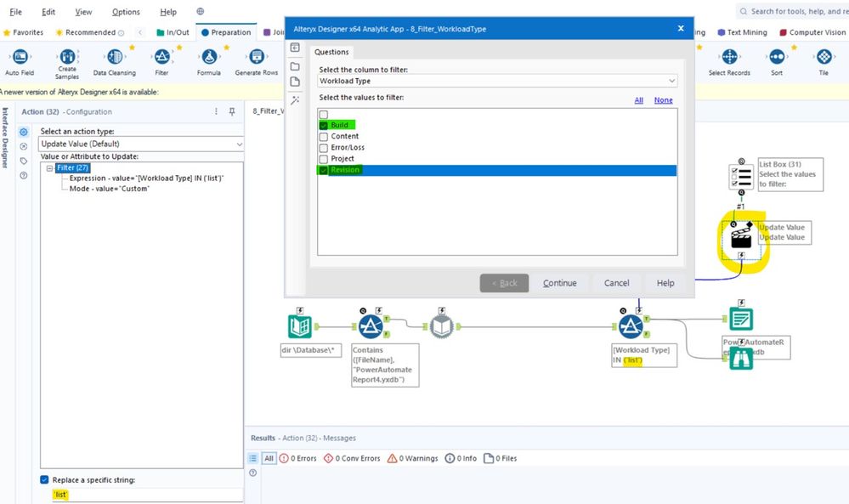Screen dimensions: 849x504
Task: Open the Workload Type column dropdown
Action: pyautogui.click(x=497, y=82)
